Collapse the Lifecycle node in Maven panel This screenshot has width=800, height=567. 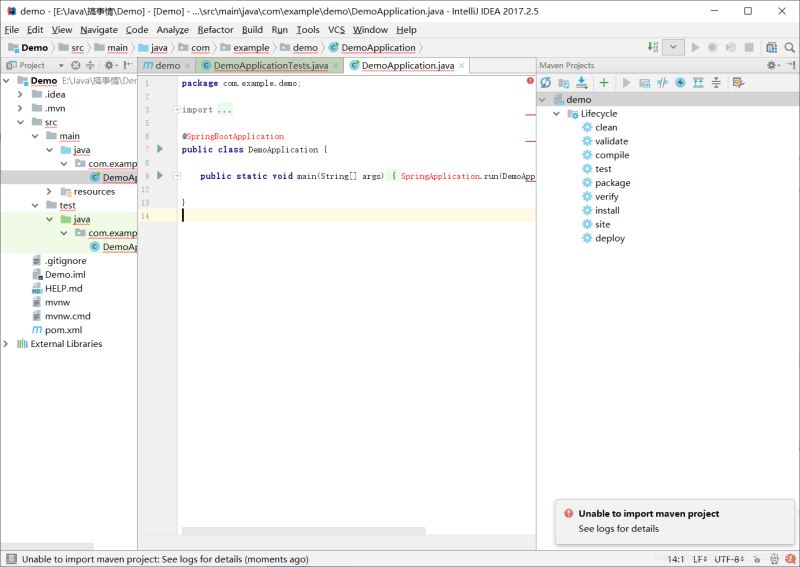click(557, 114)
